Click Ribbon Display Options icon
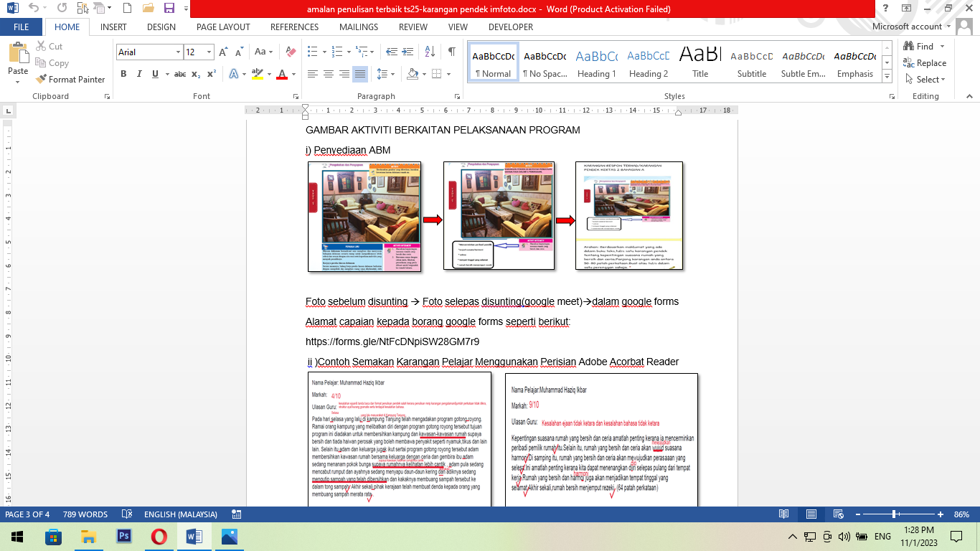 click(907, 9)
